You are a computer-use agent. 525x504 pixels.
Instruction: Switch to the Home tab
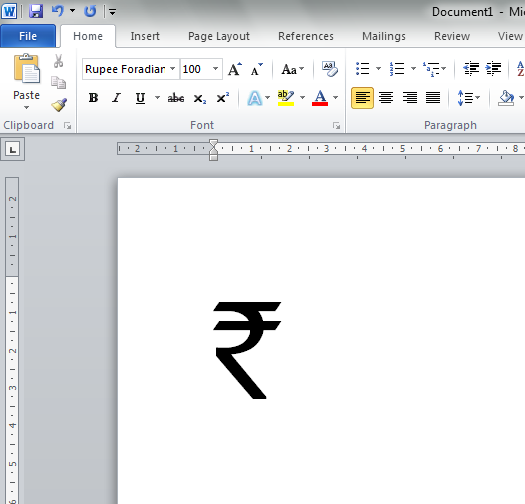88,36
